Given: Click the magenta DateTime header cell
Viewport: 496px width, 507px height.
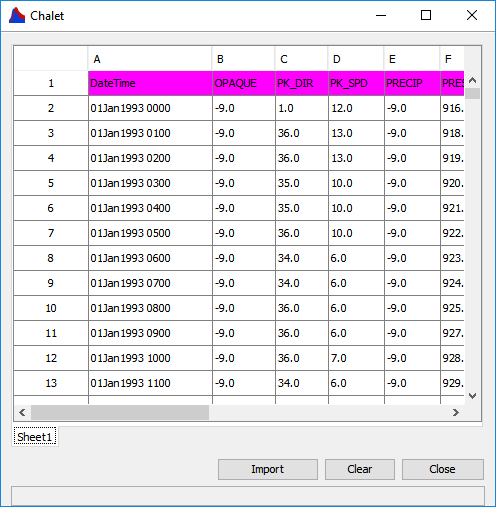Looking at the screenshot, I should click(x=150, y=83).
